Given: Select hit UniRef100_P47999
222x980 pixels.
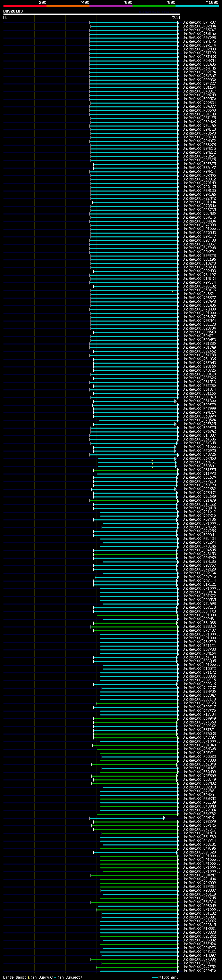Looking at the screenshot, I should [199, 408].
